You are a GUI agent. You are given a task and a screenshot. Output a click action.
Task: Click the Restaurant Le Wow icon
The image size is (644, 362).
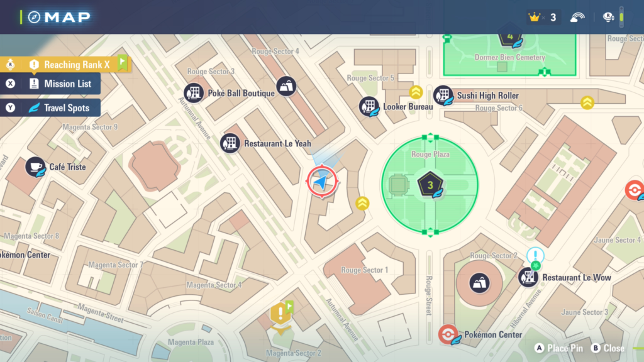pyautogui.click(x=528, y=277)
